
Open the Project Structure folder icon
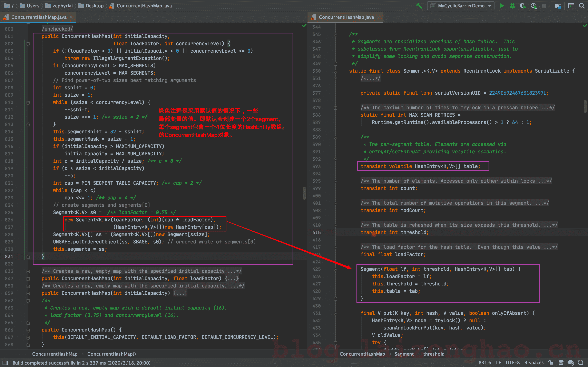558,6
